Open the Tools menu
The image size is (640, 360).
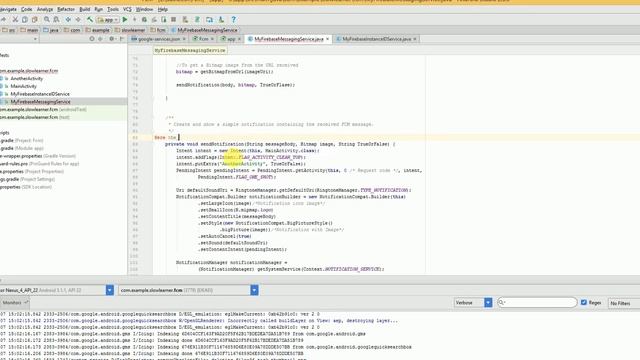click(113, 9)
